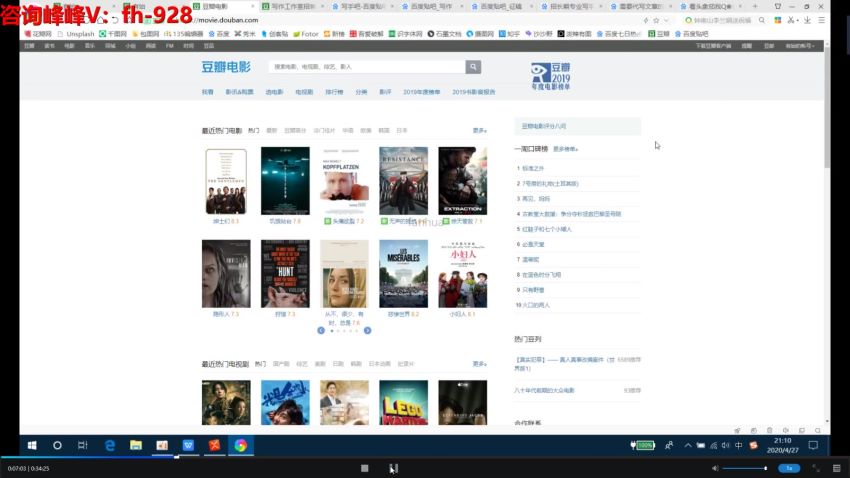Image resolution: width=850 pixels, height=478 pixels.
Task: Expand 更多 next to 最近热门电影
Action: click(480, 131)
